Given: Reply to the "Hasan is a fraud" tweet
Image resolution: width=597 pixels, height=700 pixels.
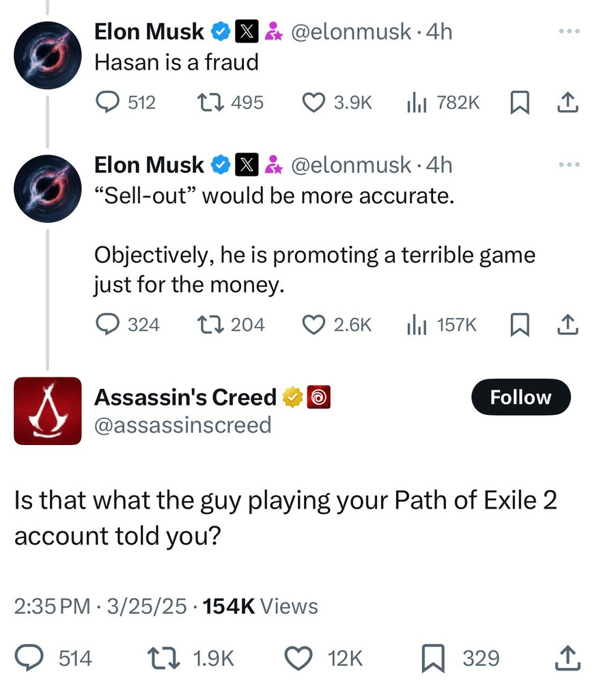Looking at the screenshot, I should point(107,103).
